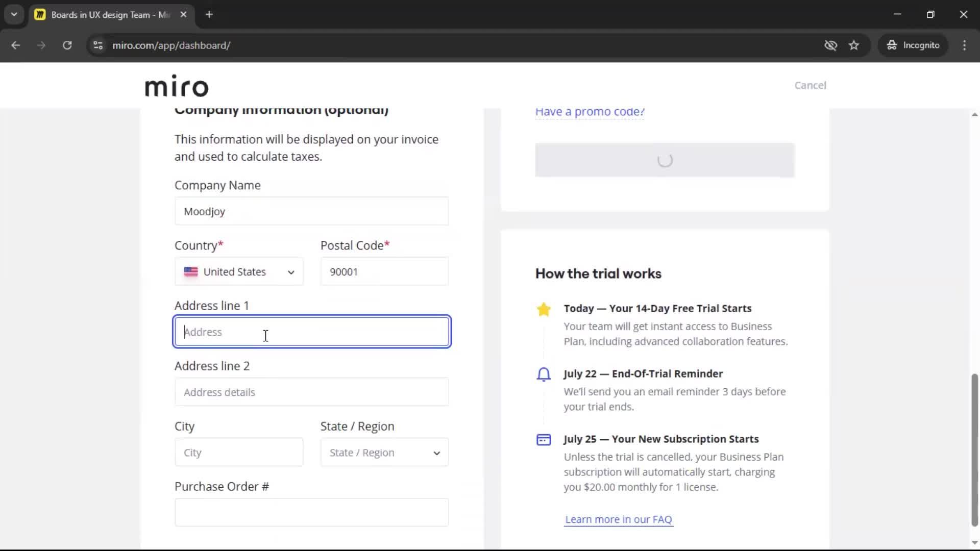Image resolution: width=980 pixels, height=551 pixels.
Task: Edit the Postal Code field
Action: pyautogui.click(x=384, y=271)
